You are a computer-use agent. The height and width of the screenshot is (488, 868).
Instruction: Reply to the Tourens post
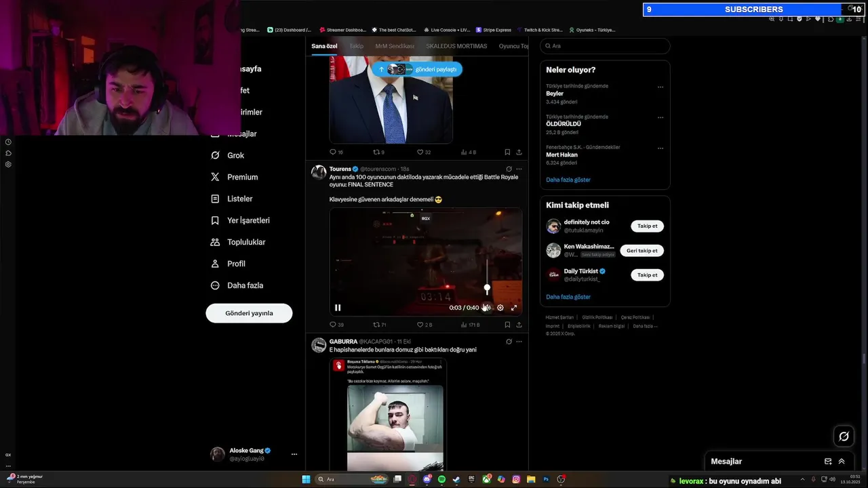[x=336, y=325]
